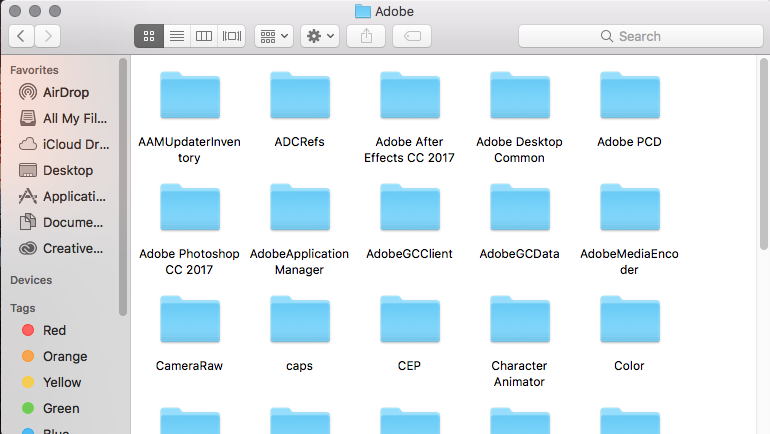Viewport: 770px width, 434px height.
Task: Click the Share button in toolbar
Action: coord(366,36)
